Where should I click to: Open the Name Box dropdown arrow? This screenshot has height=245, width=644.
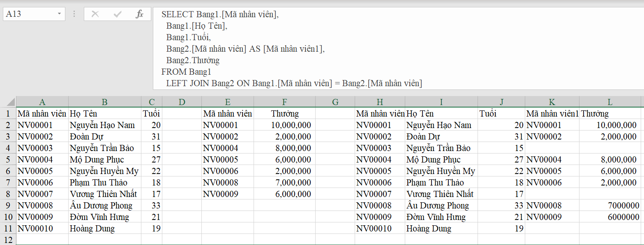(x=59, y=14)
